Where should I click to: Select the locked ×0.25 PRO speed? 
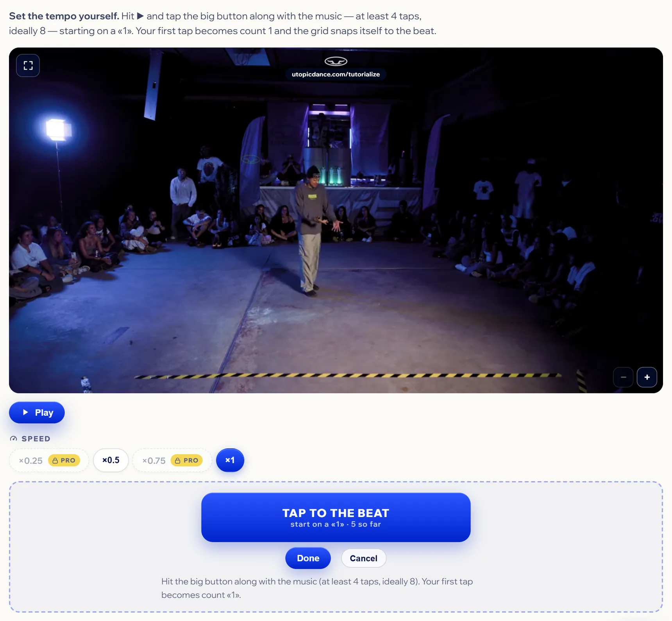click(x=49, y=460)
